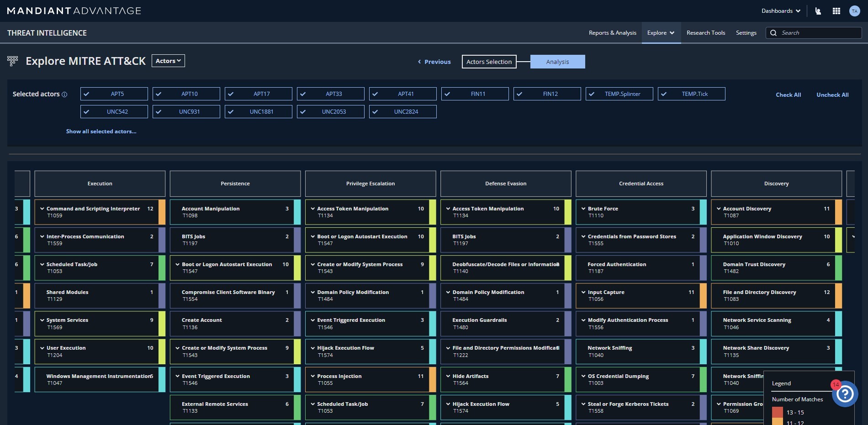Click the Mandiant Advantage logo
The height and width of the screenshot is (425, 868).
[74, 11]
